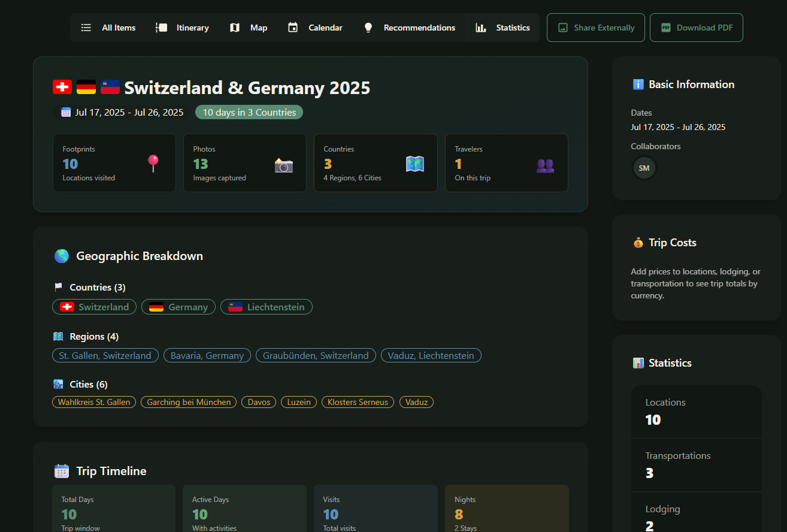Click the Liechtenstein flag in the trip title
Image resolution: width=787 pixels, height=532 pixels.
click(x=110, y=87)
